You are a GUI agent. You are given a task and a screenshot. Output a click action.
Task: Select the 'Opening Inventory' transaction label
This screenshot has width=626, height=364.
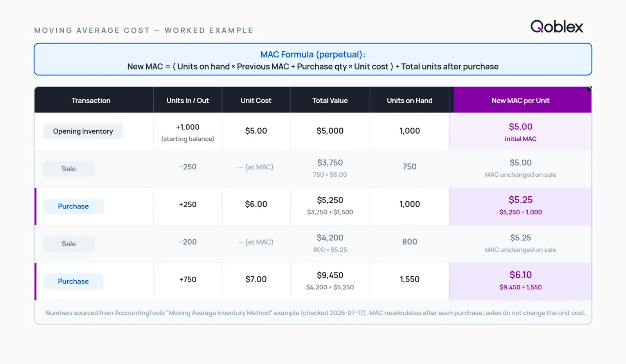click(x=83, y=131)
